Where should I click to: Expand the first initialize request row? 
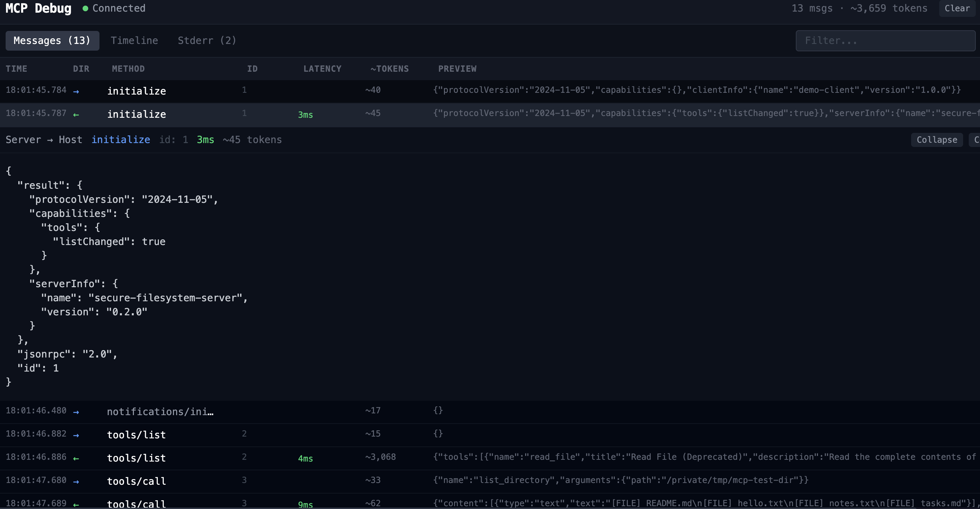(136, 91)
